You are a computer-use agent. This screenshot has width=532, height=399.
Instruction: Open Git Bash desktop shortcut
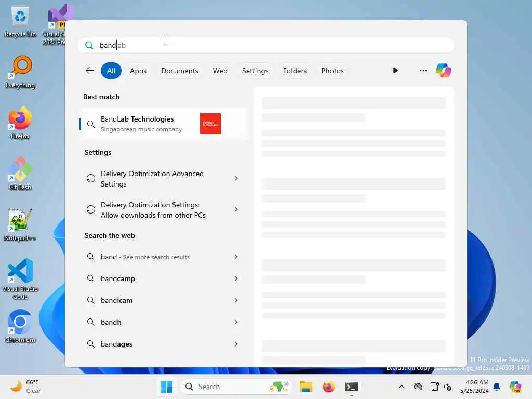(x=20, y=174)
